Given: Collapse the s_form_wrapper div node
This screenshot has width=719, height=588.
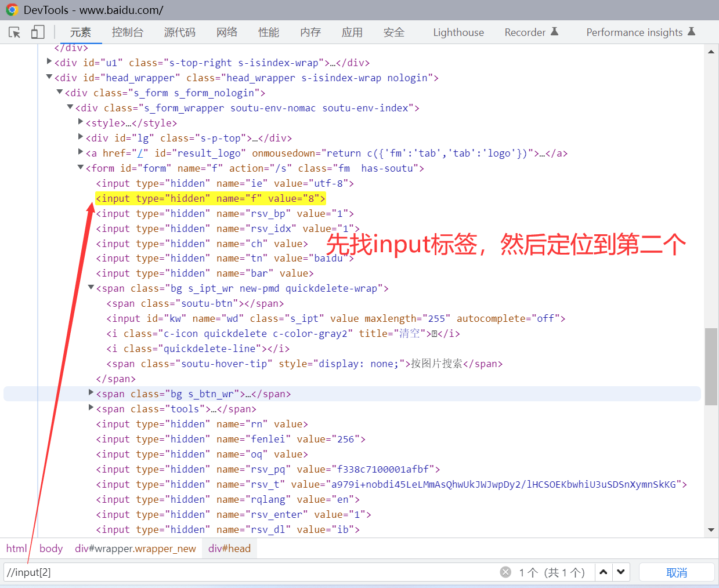Looking at the screenshot, I should click(x=70, y=107).
